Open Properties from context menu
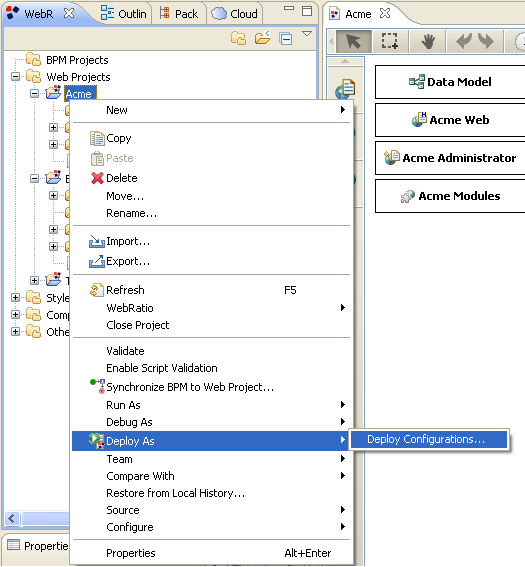Screen dimensions: 525x567 coord(212,553)
